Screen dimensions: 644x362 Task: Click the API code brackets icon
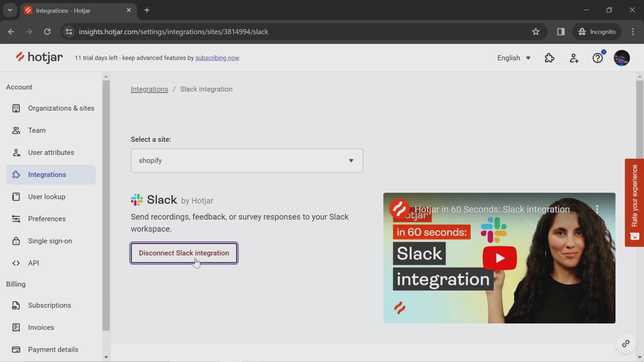[16, 263]
